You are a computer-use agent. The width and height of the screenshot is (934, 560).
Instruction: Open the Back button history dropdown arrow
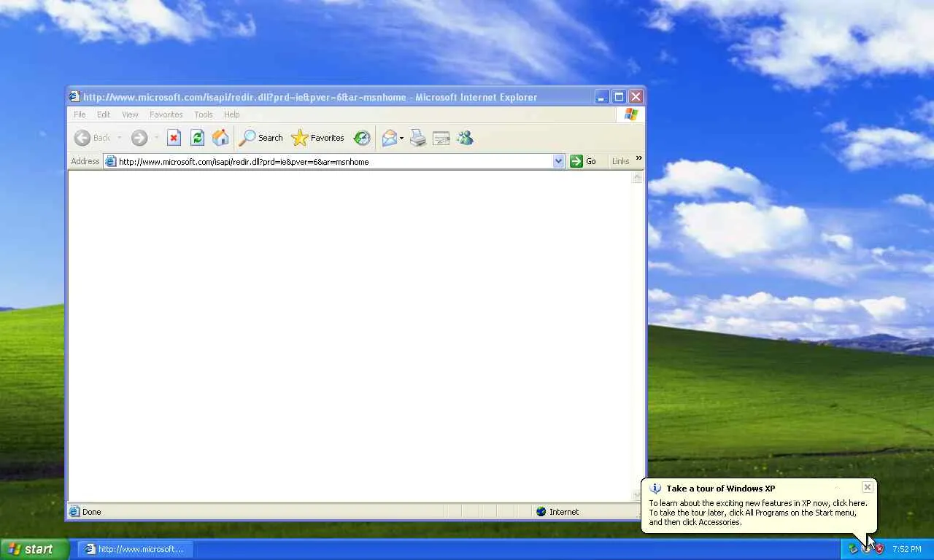click(x=120, y=138)
